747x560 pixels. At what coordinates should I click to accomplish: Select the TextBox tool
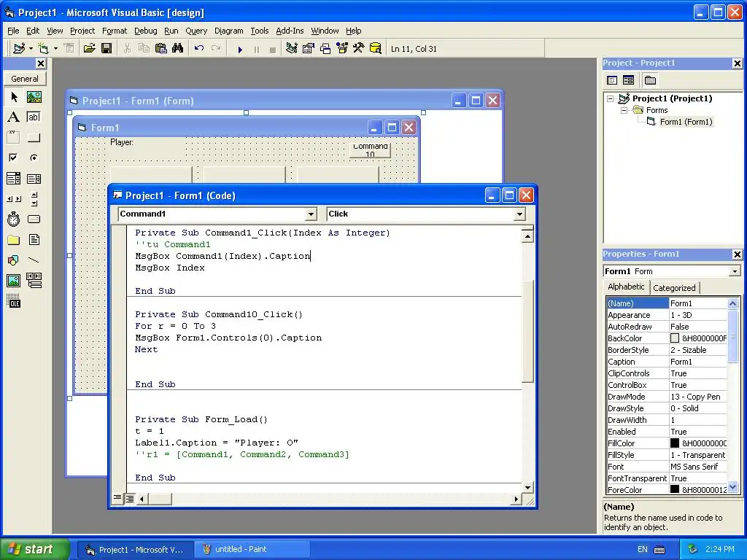tap(34, 117)
